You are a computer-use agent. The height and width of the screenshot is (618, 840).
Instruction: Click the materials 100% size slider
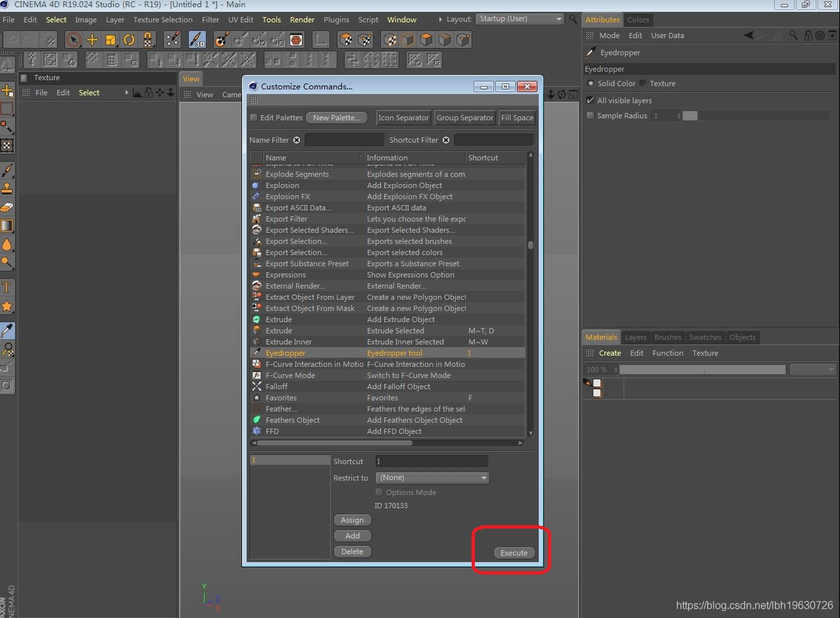pos(702,369)
